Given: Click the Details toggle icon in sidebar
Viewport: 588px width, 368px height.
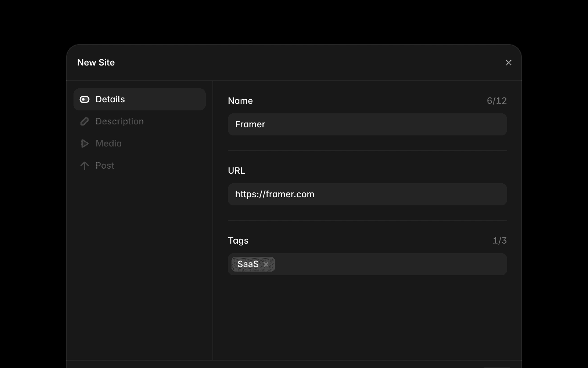Looking at the screenshot, I should tap(85, 99).
